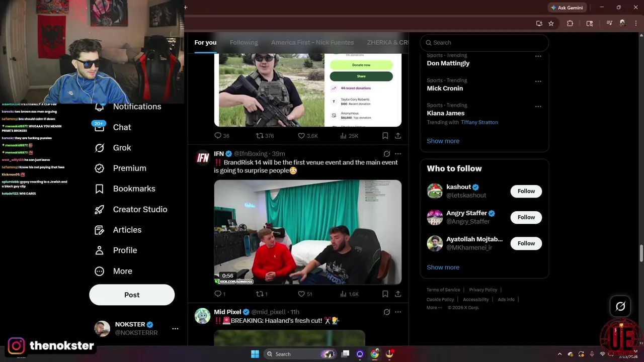This screenshot has height=362, width=644.
Task: Switch to the Following tab
Action: 244,43
